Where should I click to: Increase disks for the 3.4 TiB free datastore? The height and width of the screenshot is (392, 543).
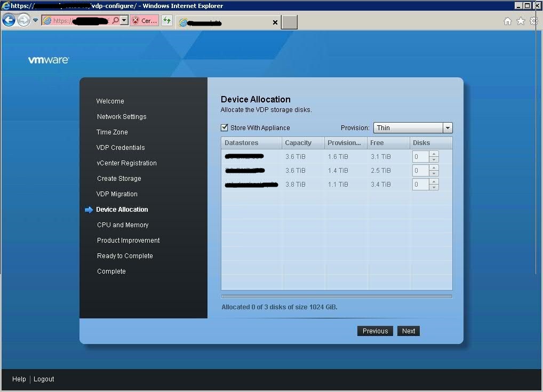[434, 181]
